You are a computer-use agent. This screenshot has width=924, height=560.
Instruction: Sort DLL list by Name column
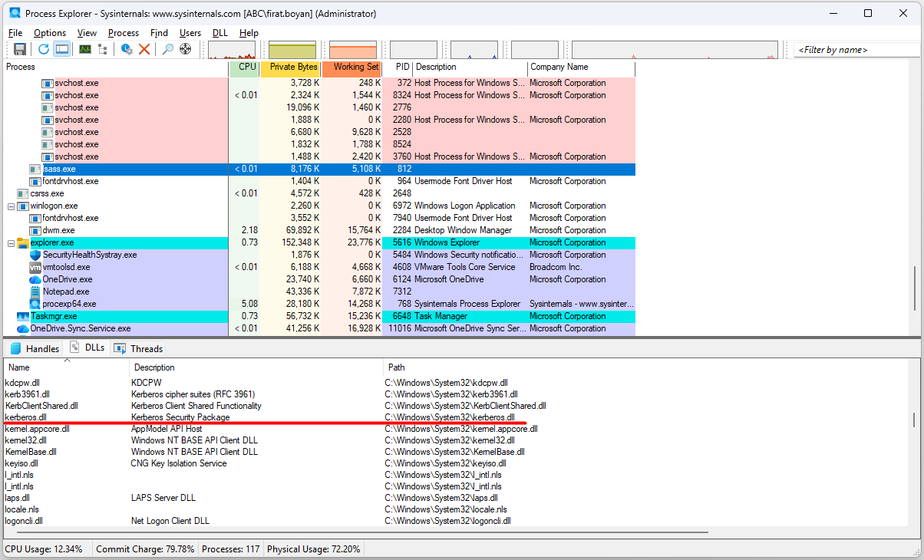tap(66, 367)
